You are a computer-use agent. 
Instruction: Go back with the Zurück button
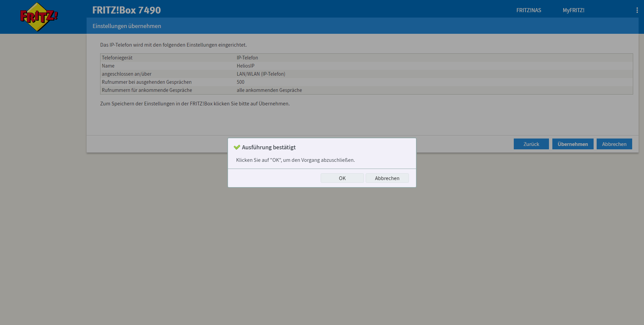[x=531, y=144]
